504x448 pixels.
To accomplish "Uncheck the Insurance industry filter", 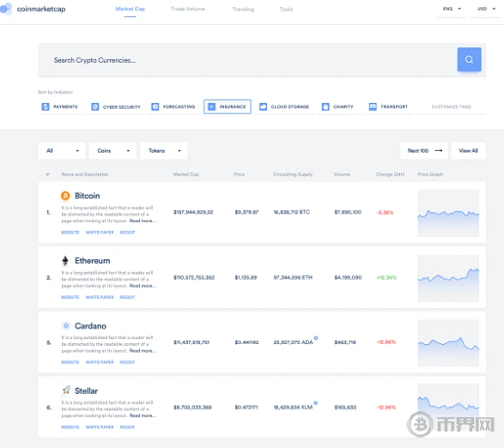I will [228, 106].
